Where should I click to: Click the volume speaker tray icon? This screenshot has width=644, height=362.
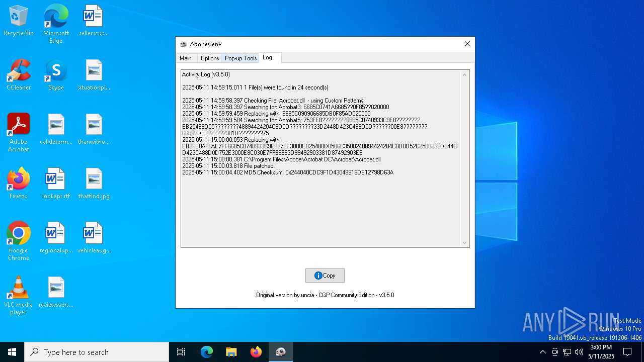579,352
